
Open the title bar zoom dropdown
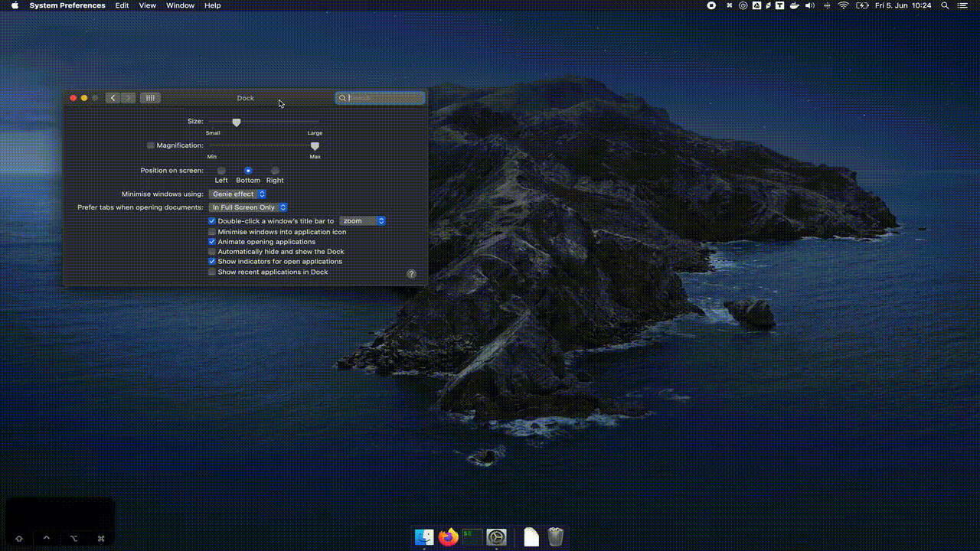click(362, 221)
